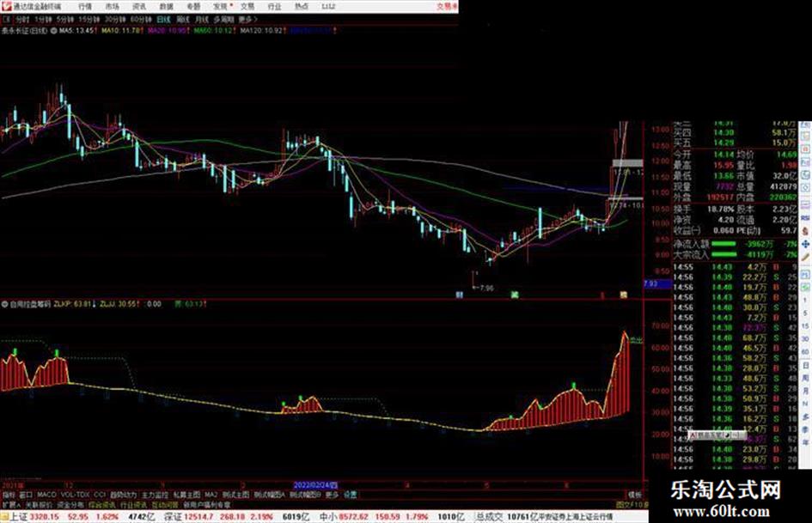The width and height of the screenshot is (812, 523).
Task: Click the red 交易 button at top right
Action: tap(446, 7)
